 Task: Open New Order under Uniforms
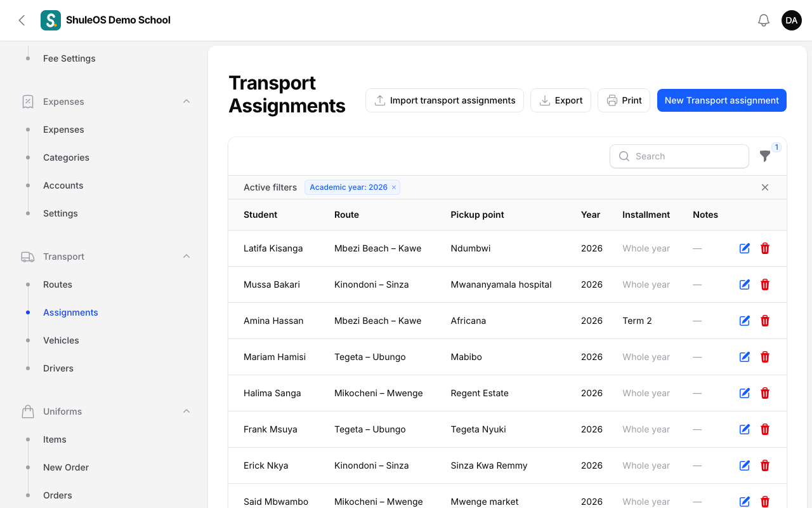tap(66, 467)
